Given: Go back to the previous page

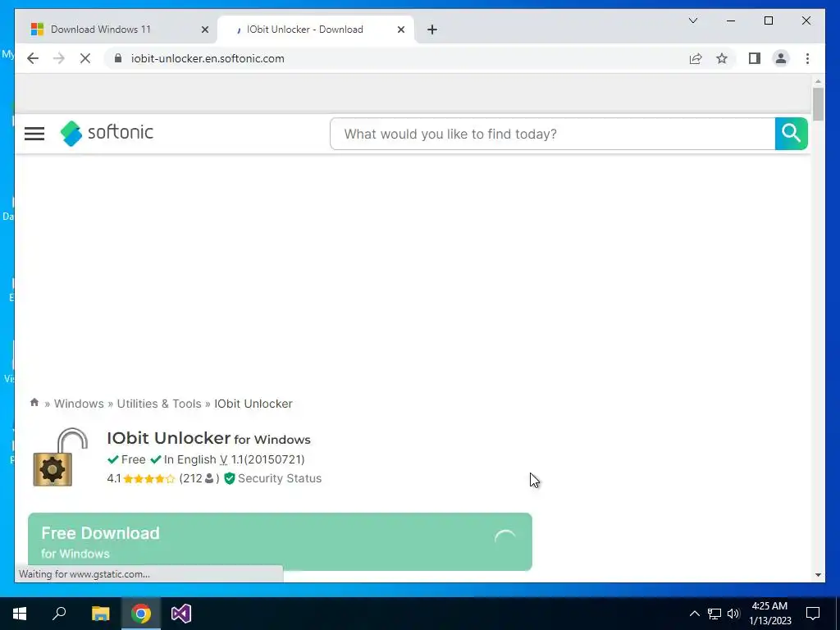Looking at the screenshot, I should tap(33, 58).
